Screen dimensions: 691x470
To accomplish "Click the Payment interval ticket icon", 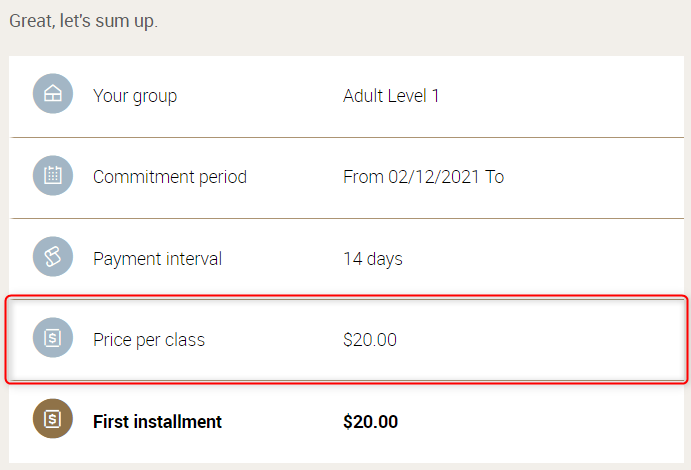I will (53, 258).
